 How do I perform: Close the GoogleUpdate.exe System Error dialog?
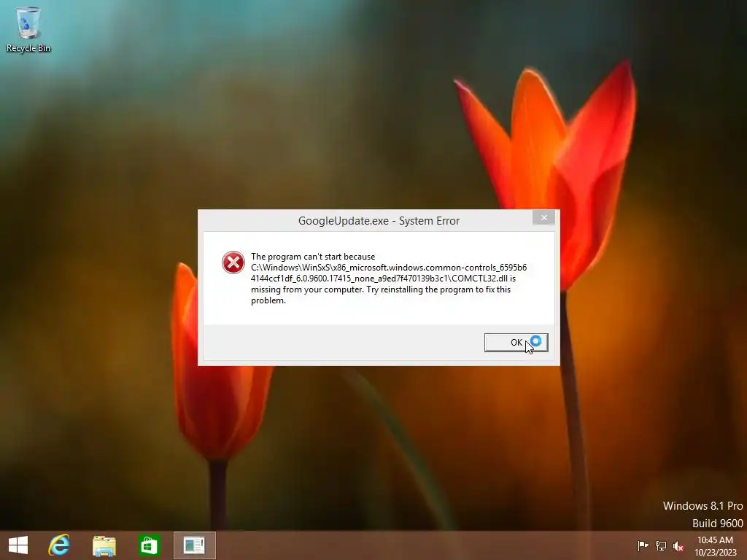(543, 217)
